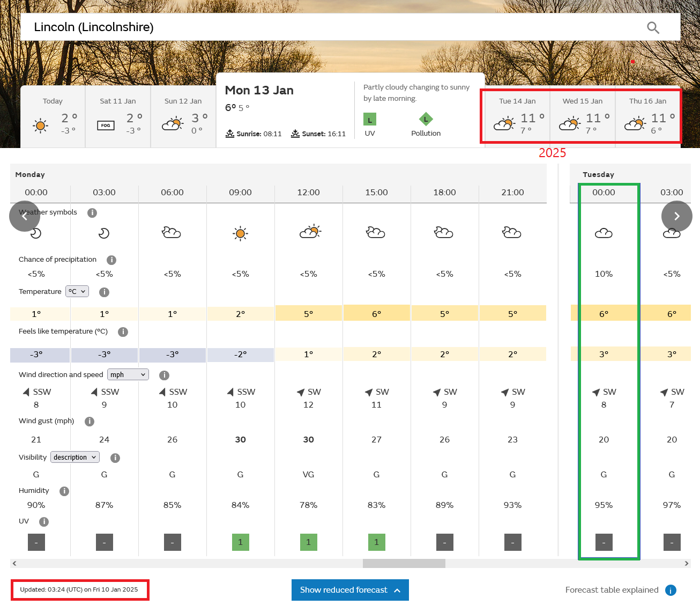Image resolution: width=700 pixels, height=605 pixels.
Task: Open Chance of precipitation info icon
Action: coord(111,260)
